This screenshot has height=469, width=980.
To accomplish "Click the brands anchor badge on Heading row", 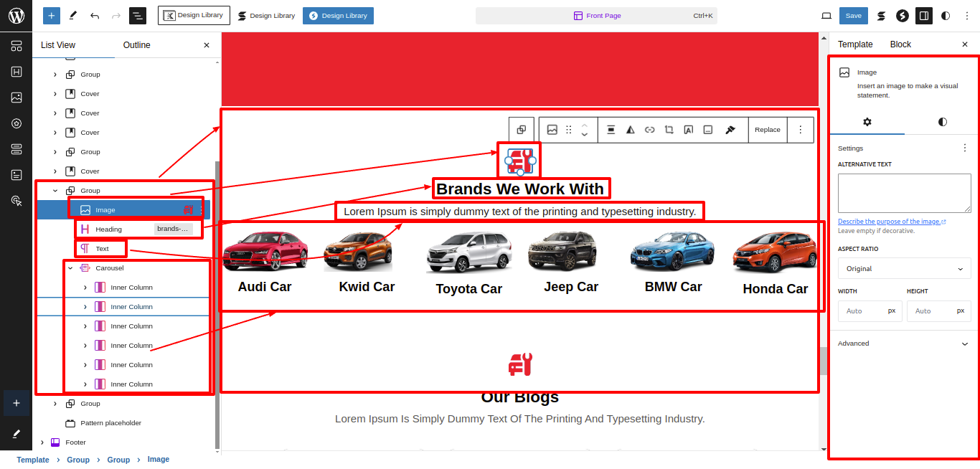I will click(x=174, y=229).
